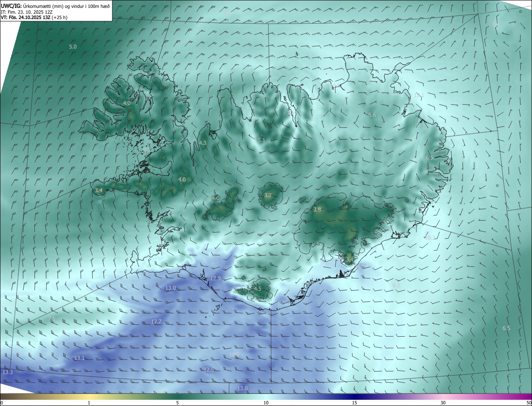Click the 7.5 value label in the southwest ocean

click(52, 319)
